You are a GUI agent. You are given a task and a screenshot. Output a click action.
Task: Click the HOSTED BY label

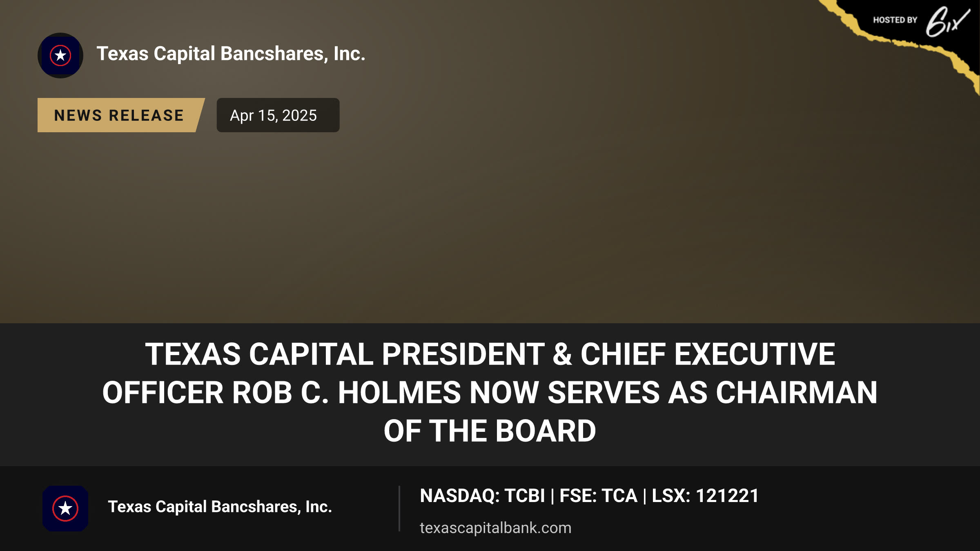(x=895, y=20)
